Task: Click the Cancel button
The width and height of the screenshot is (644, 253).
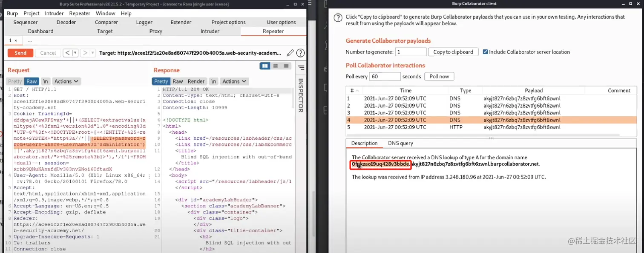Action: click(48, 53)
